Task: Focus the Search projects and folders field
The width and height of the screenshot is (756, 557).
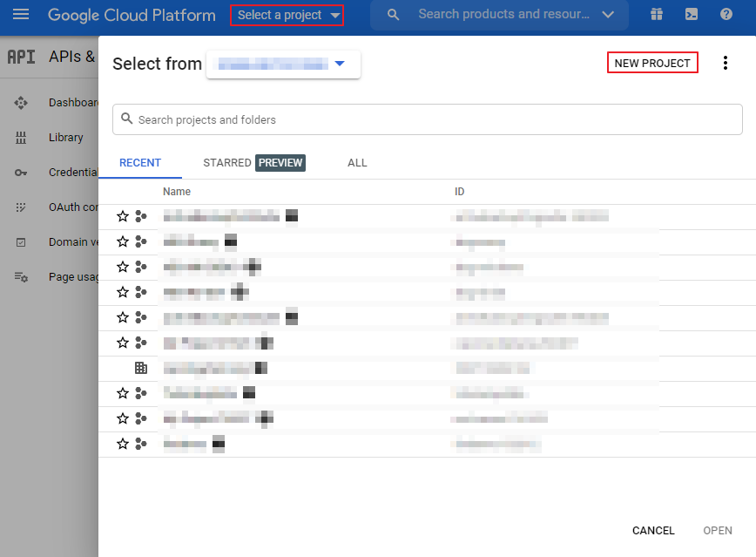Action: coord(427,119)
